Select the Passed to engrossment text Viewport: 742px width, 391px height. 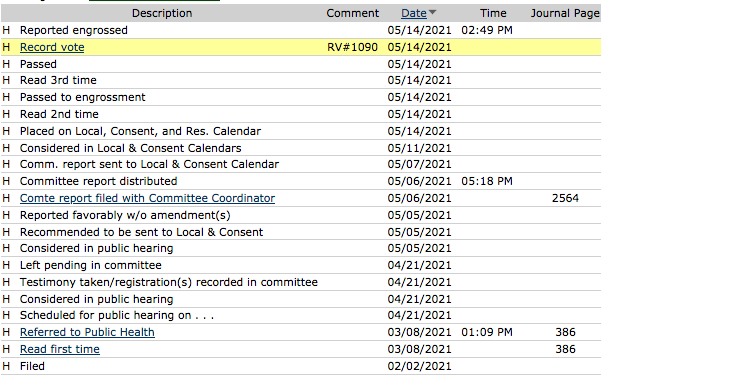click(x=83, y=98)
